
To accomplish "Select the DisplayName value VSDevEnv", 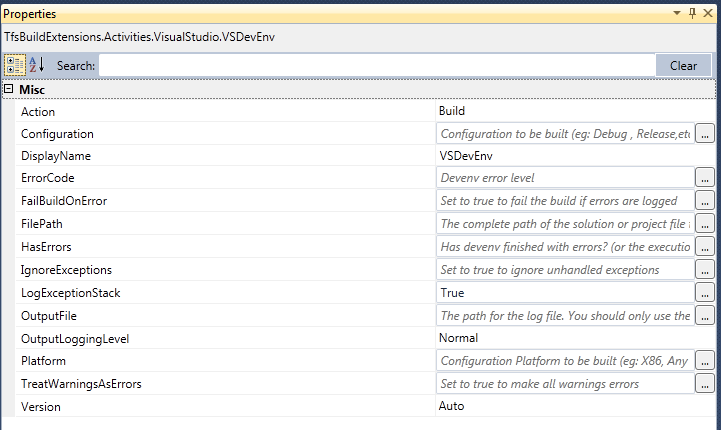I will (x=466, y=156).
